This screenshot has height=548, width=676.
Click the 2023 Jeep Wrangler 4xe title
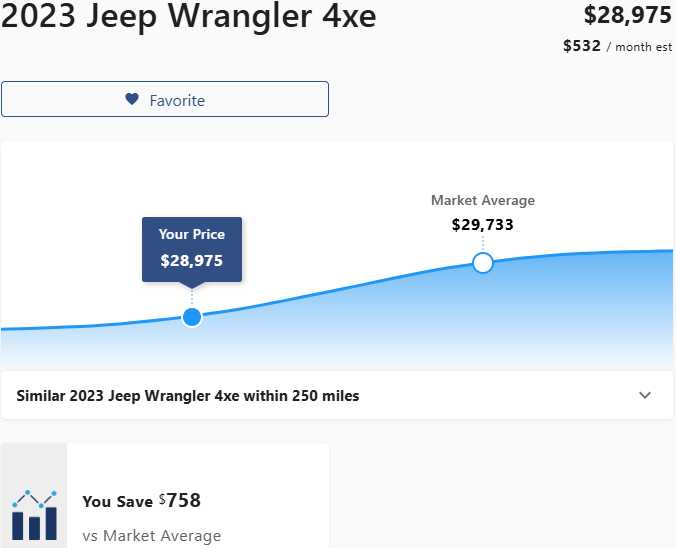[189, 16]
